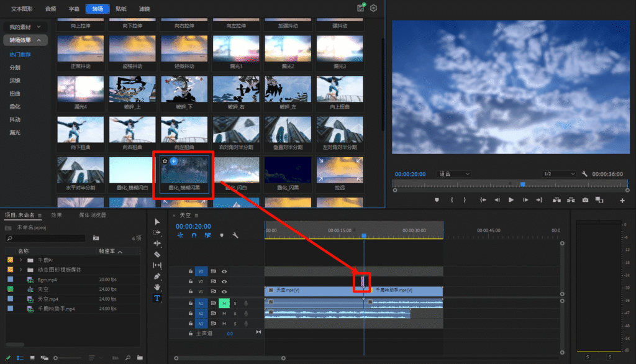The height and width of the screenshot is (364, 636).
Task: Select the Pen tool
Action: pyautogui.click(x=157, y=276)
